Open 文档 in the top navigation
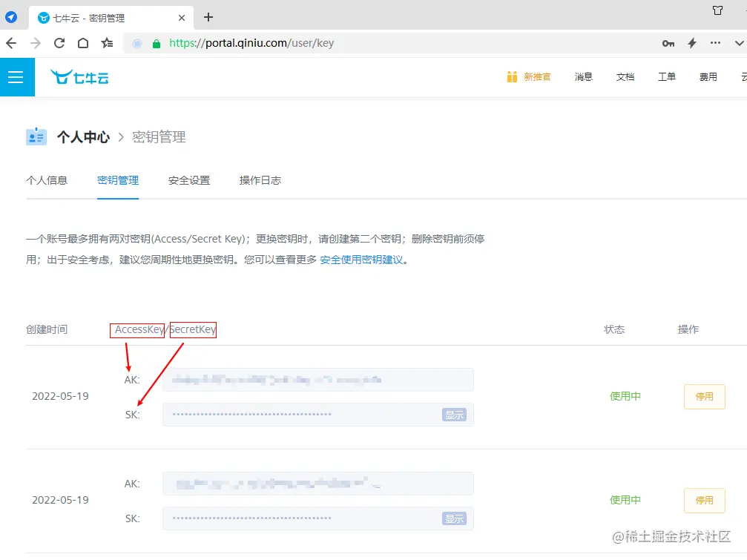Screen dimensions: 747x560 [x=625, y=77]
